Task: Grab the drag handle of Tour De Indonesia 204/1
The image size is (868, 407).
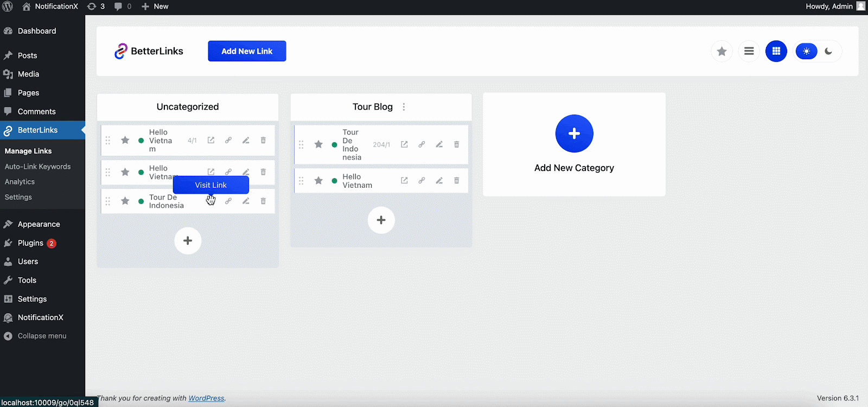Action: point(301,144)
